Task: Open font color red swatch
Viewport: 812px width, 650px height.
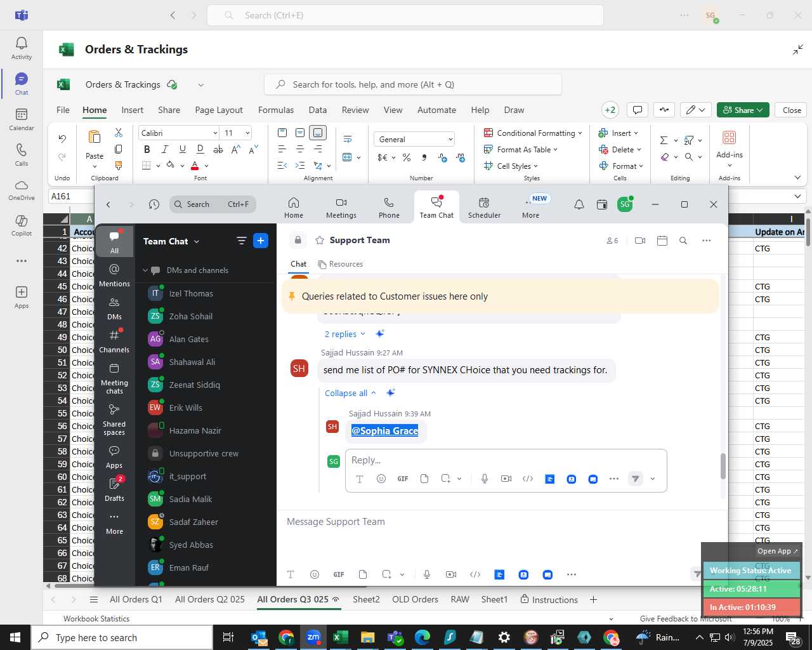Action: [x=195, y=166]
